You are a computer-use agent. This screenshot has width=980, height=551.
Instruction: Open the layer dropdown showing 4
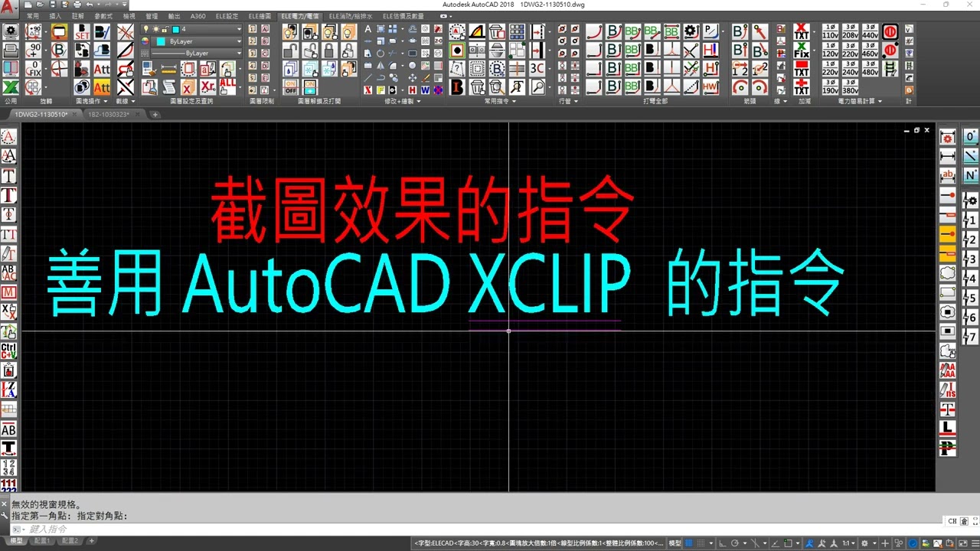(192, 29)
